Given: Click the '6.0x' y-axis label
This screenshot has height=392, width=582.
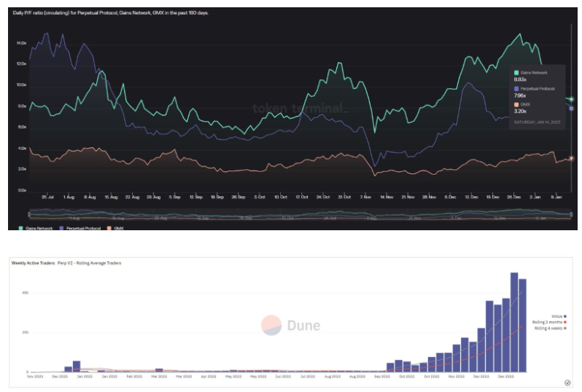Looking at the screenshot, I should point(22,127).
